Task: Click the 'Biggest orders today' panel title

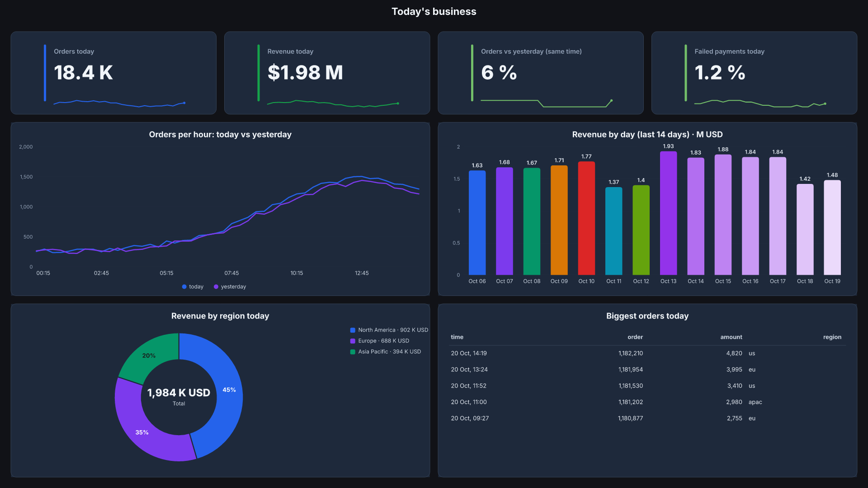Action: pyautogui.click(x=647, y=316)
